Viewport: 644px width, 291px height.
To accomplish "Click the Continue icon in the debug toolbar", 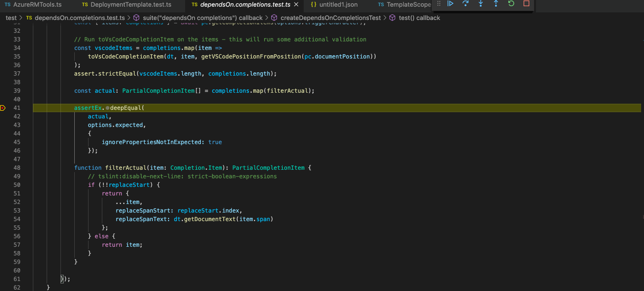I will point(450,4).
